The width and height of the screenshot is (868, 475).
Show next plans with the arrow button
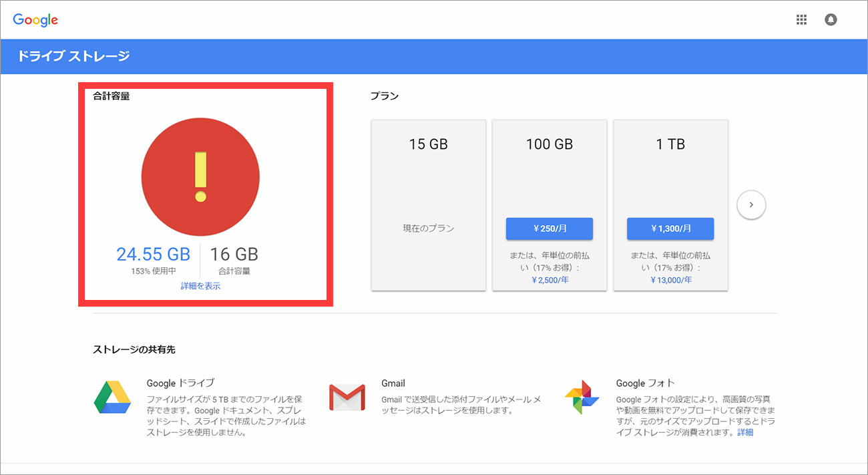(x=751, y=205)
